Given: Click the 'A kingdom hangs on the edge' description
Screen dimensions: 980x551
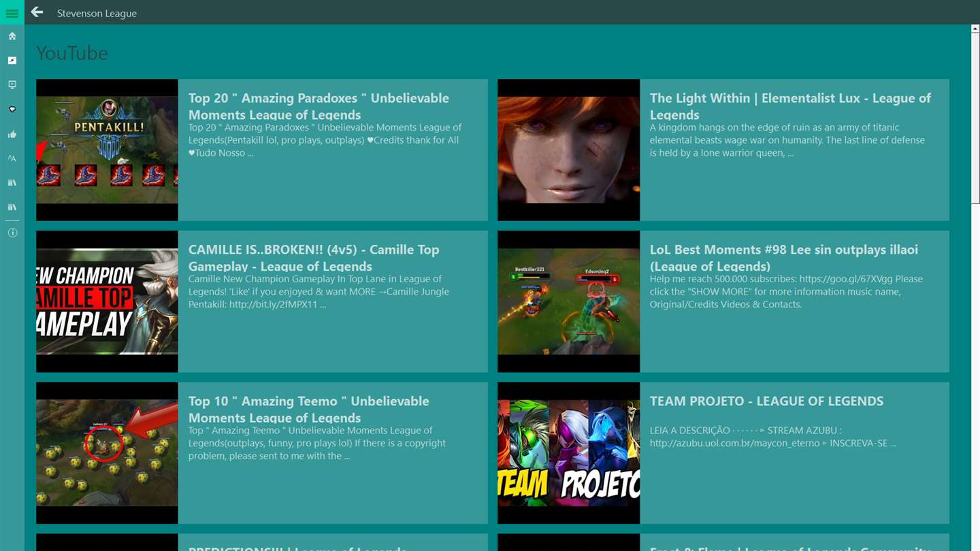Looking at the screenshot, I should point(787,140).
